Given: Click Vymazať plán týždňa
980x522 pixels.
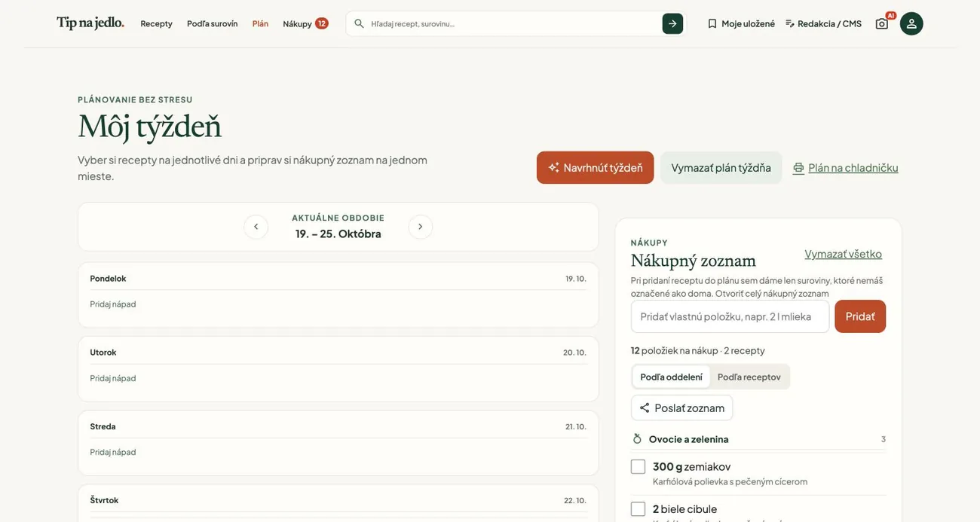Looking at the screenshot, I should click(x=721, y=167).
